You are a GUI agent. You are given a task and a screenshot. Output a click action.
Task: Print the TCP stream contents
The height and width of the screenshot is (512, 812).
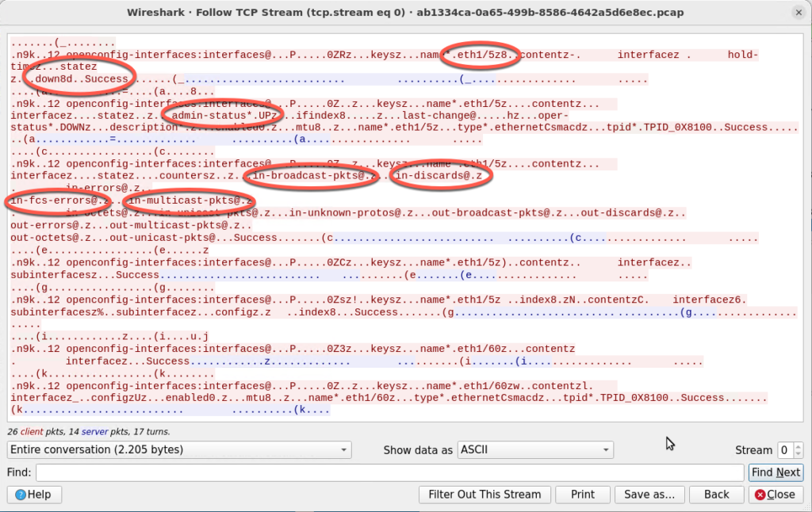coord(582,494)
